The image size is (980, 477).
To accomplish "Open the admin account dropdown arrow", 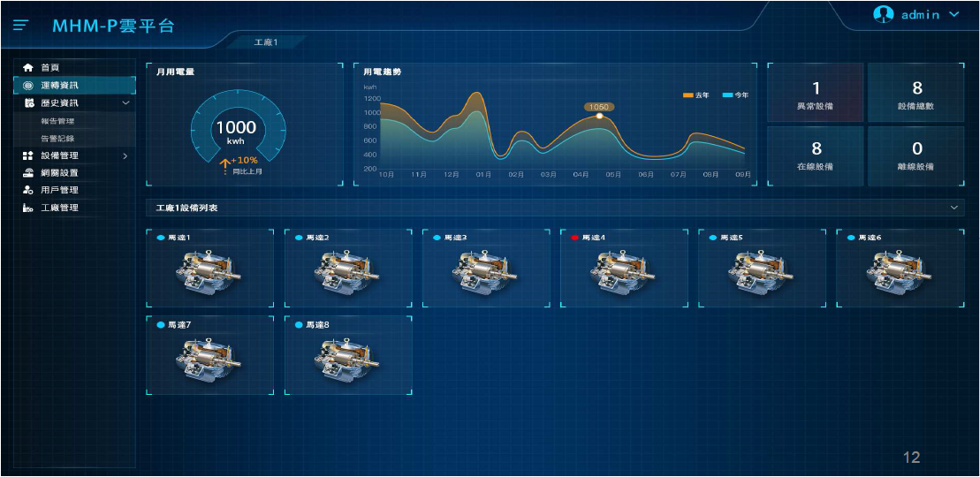I will coord(953,14).
